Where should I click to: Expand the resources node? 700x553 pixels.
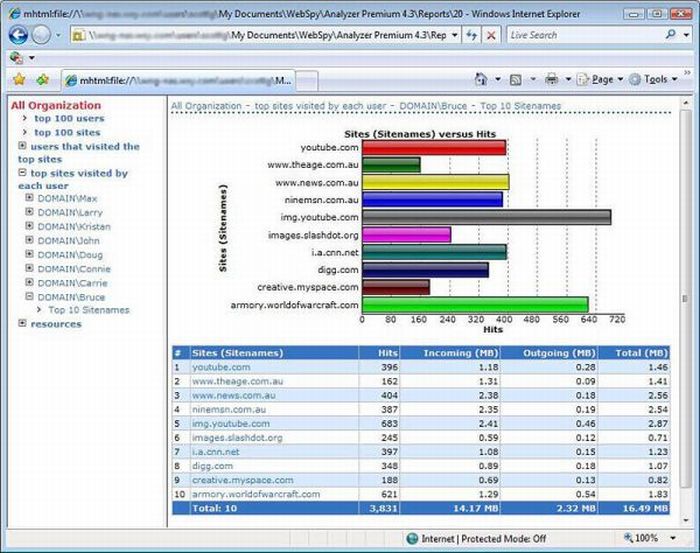(22, 323)
